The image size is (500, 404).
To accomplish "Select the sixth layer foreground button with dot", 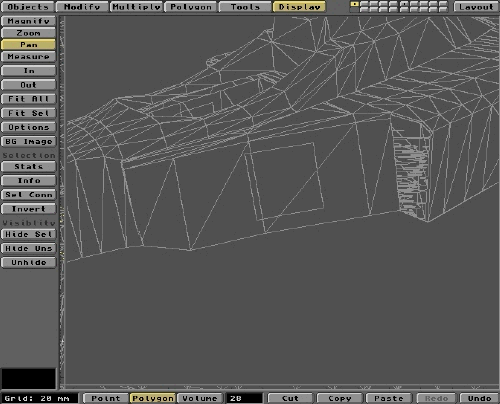I will coord(404,4).
